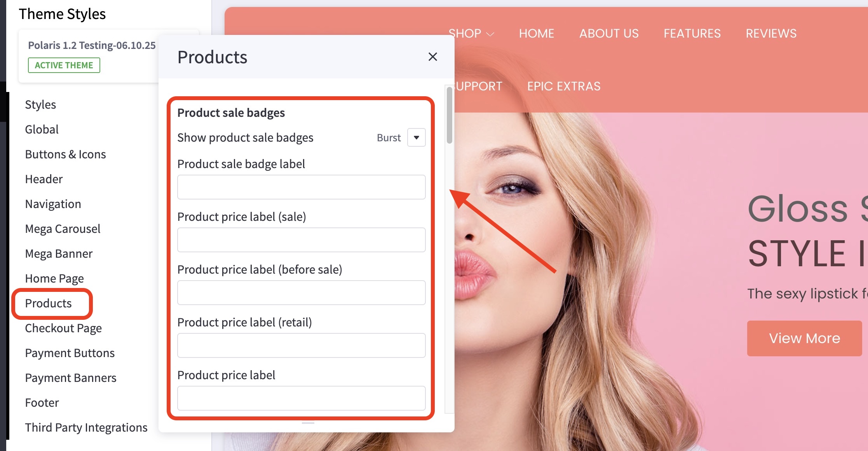Screen dimensions: 868x451
Task: Click the Burst selected badge value
Action: point(389,138)
